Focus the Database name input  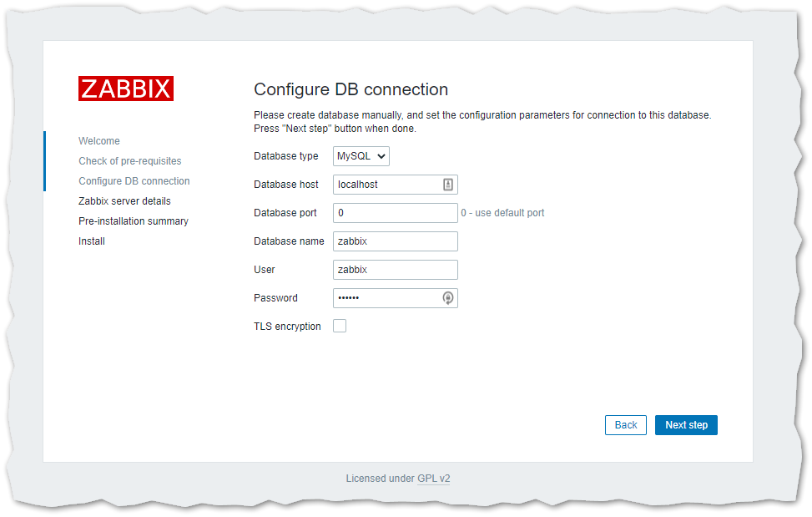pos(395,241)
